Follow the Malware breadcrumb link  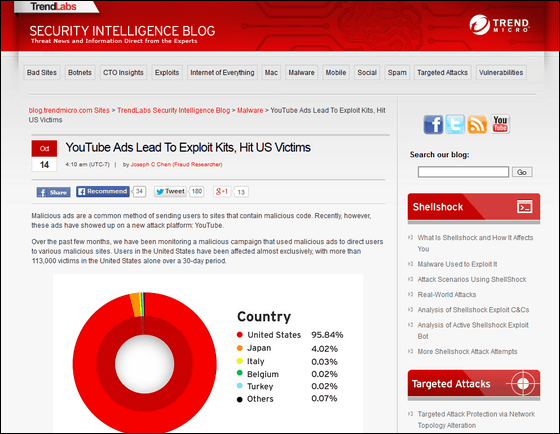[x=250, y=110]
